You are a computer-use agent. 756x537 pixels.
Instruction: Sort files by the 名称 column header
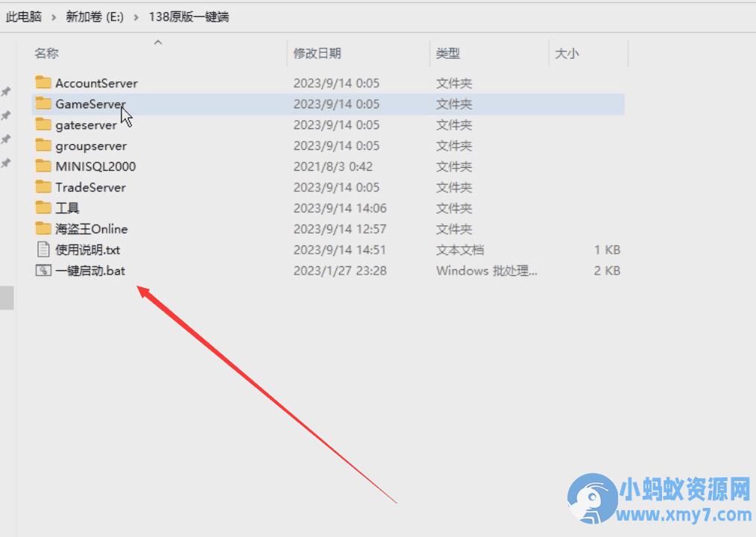tap(46, 53)
